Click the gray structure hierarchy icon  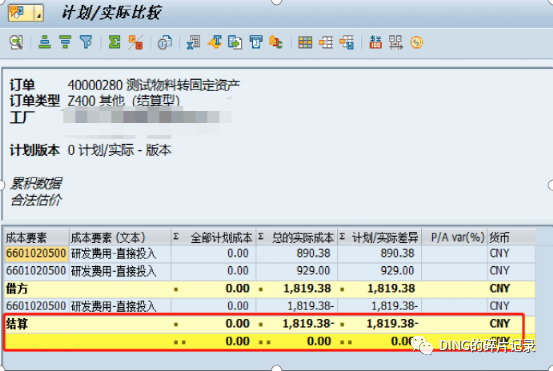coord(396,43)
